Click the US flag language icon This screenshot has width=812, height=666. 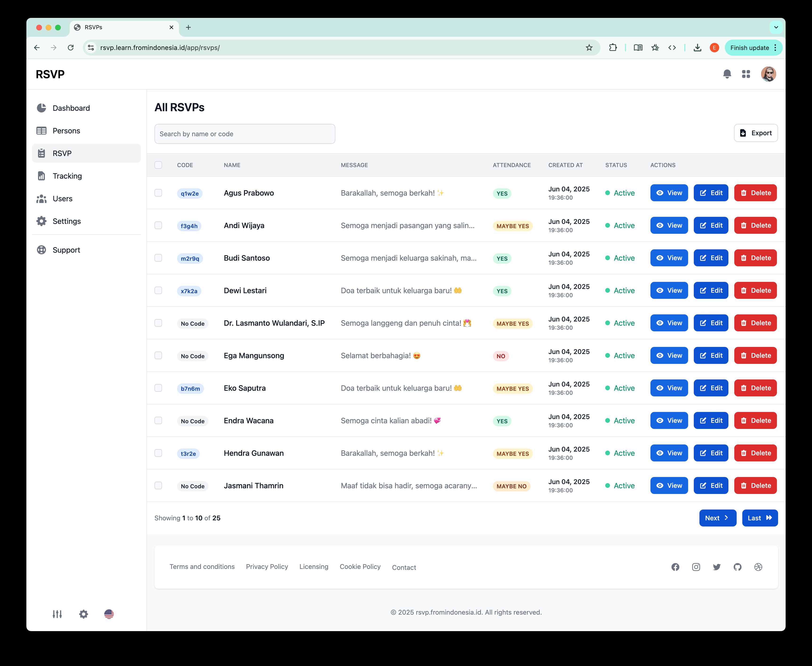point(109,614)
